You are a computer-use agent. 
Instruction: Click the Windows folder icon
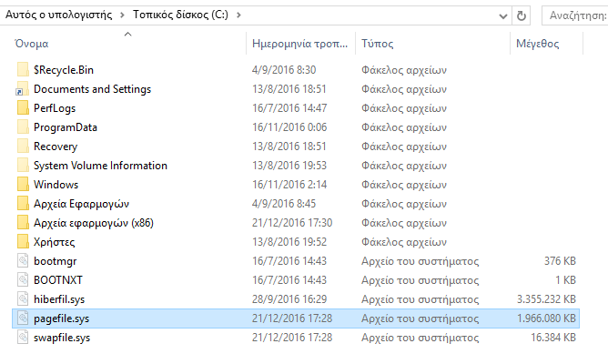[23, 185]
